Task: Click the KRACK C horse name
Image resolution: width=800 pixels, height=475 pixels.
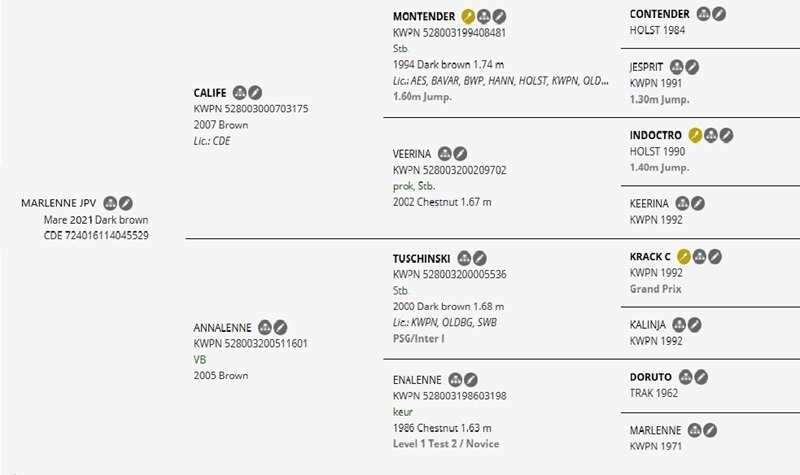Action: tap(650, 256)
